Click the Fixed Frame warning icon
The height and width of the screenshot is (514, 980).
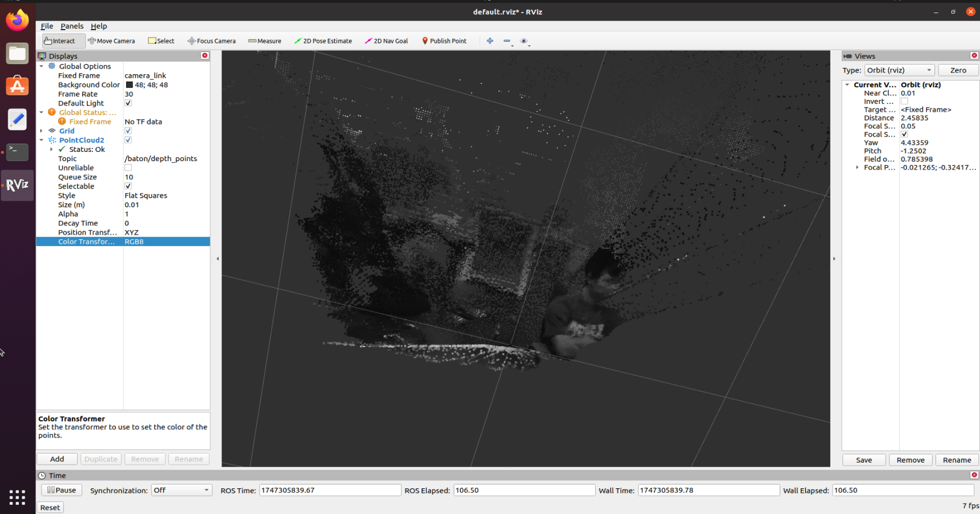pyautogui.click(x=62, y=121)
